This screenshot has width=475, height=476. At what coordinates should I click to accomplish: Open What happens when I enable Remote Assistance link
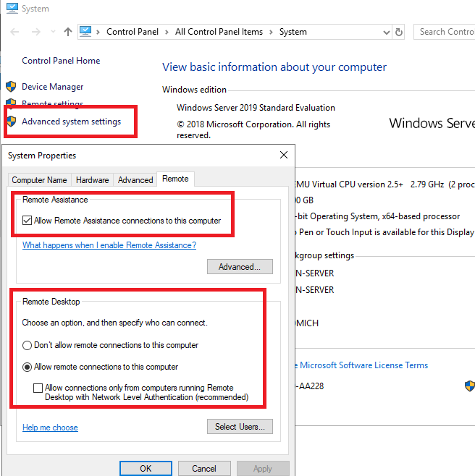coord(109,245)
